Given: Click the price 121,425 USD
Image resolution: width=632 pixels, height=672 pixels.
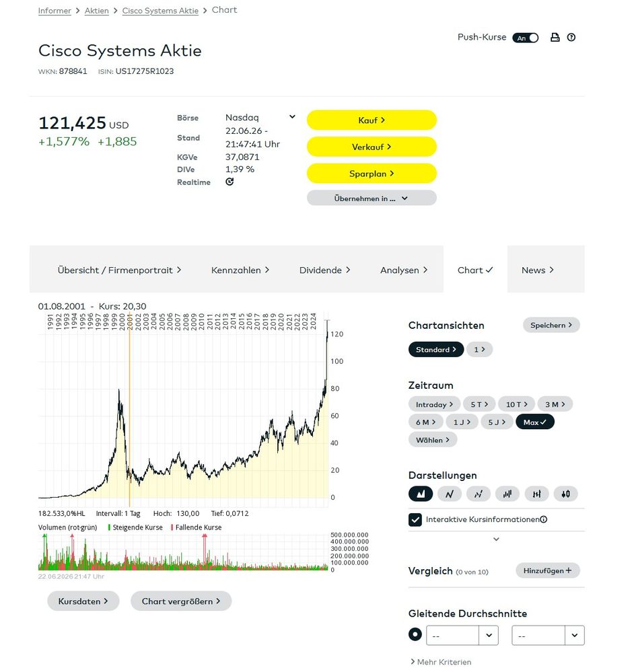Looking at the screenshot, I should [x=83, y=123].
